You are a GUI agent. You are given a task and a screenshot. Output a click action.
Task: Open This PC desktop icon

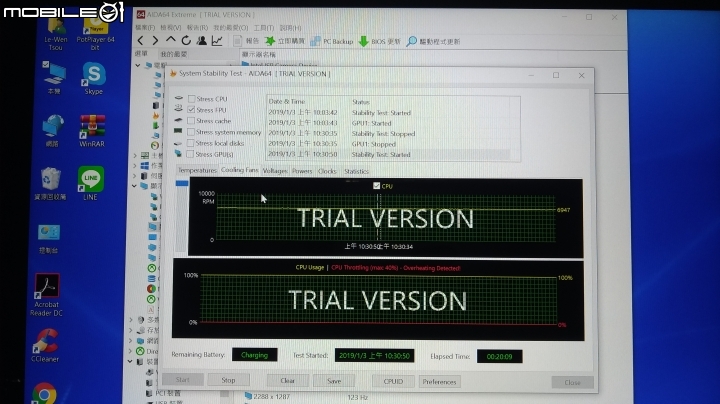tap(54, 79)
